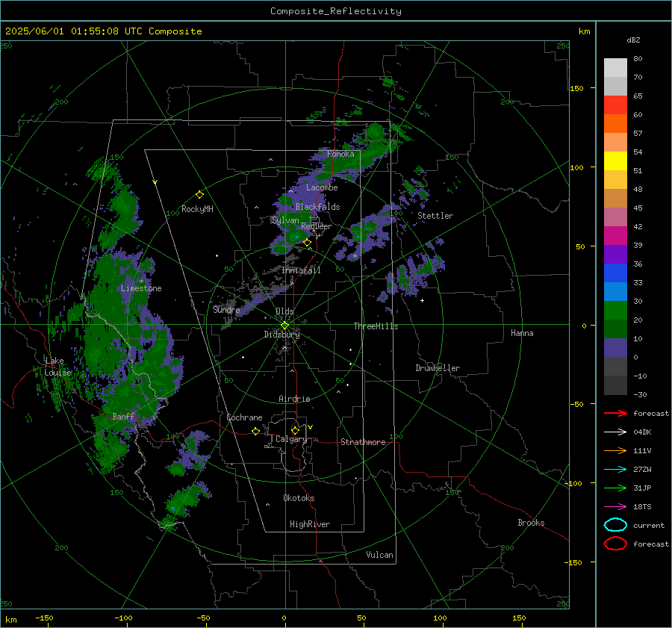Image resolution: width=672 pixels, height=628 pixels.
Task: Click the yellow radar site diamond at Didsbury
Action: (284, 326)
